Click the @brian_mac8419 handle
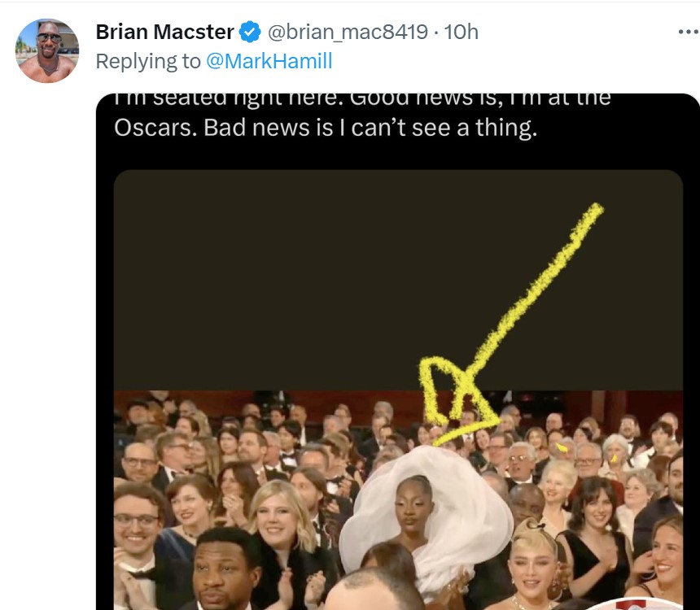Screen dimensions: 700x610 click(x=348, y=33)
